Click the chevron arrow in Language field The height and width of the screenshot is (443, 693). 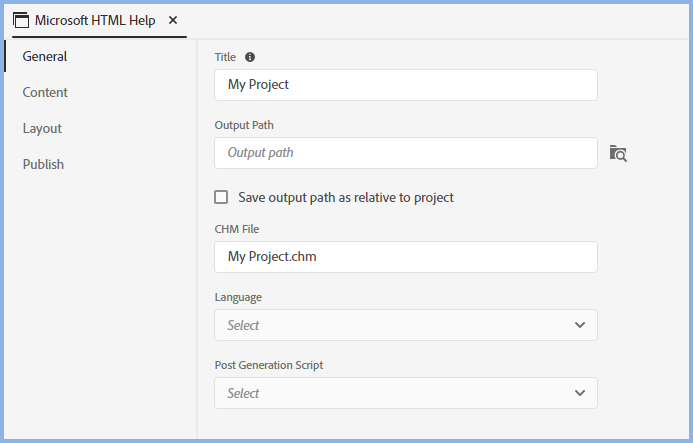point(580,325)
